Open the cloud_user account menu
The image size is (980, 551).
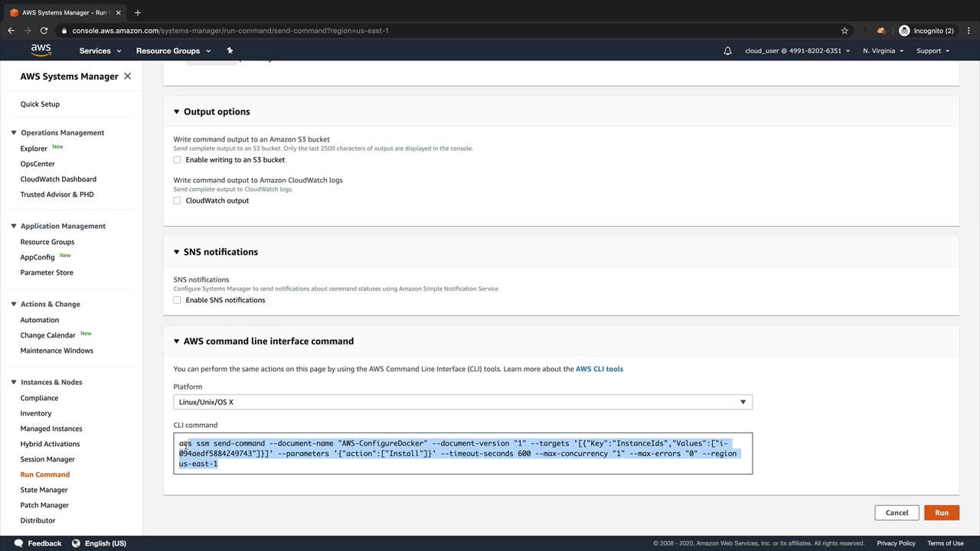click(798, 51)
